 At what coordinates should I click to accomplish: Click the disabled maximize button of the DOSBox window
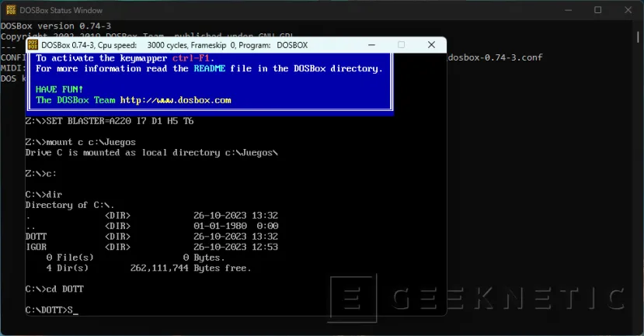point(402,45)
